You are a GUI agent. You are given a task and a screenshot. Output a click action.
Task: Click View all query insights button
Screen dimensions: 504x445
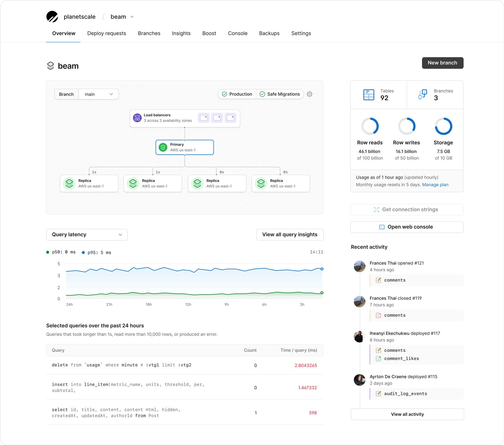coord(290,235)
